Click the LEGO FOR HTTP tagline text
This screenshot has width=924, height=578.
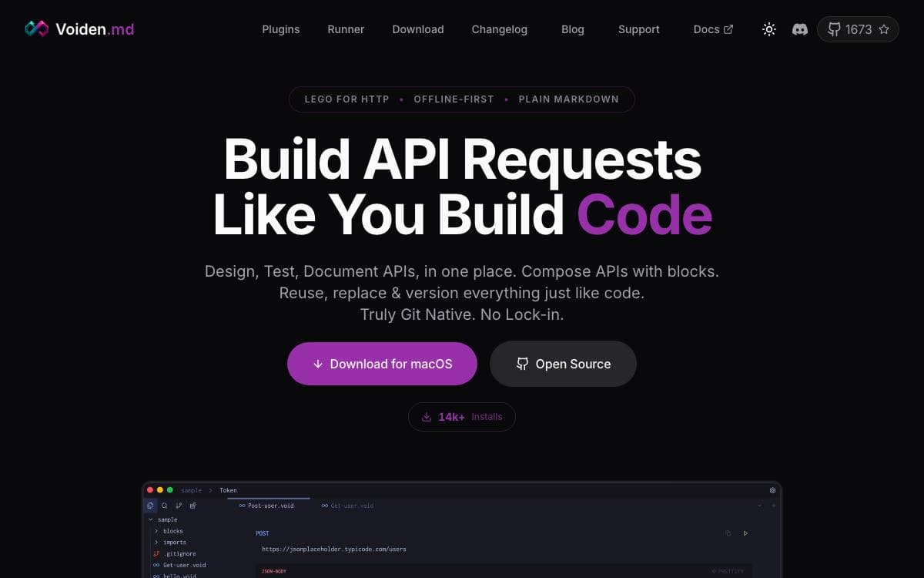point(347,99)
